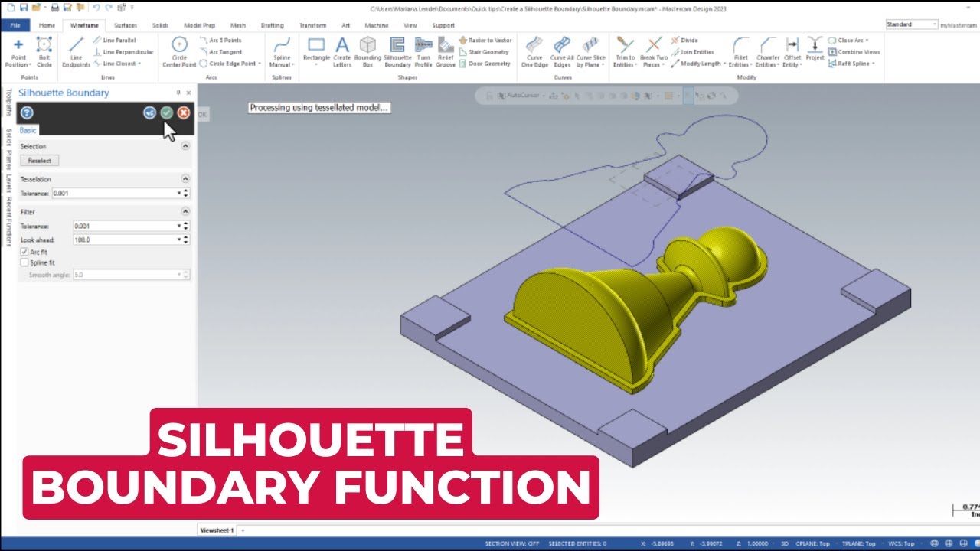Choose Curve All Edges
This screenshot has height=551, width=980.
coord(561,52)
